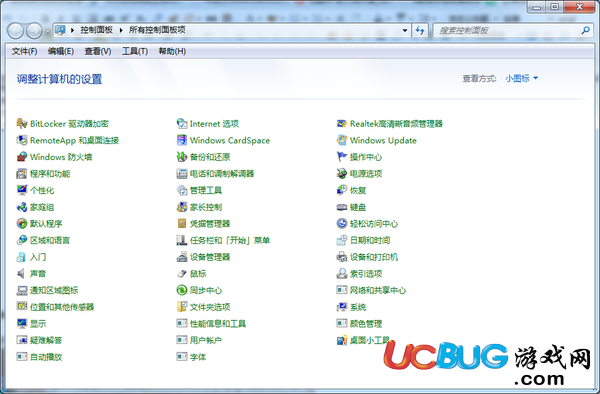The width and height of the screenshot is (600, 394).
Task: Click the Windows CardSpace icon
Action: [182, 140]
